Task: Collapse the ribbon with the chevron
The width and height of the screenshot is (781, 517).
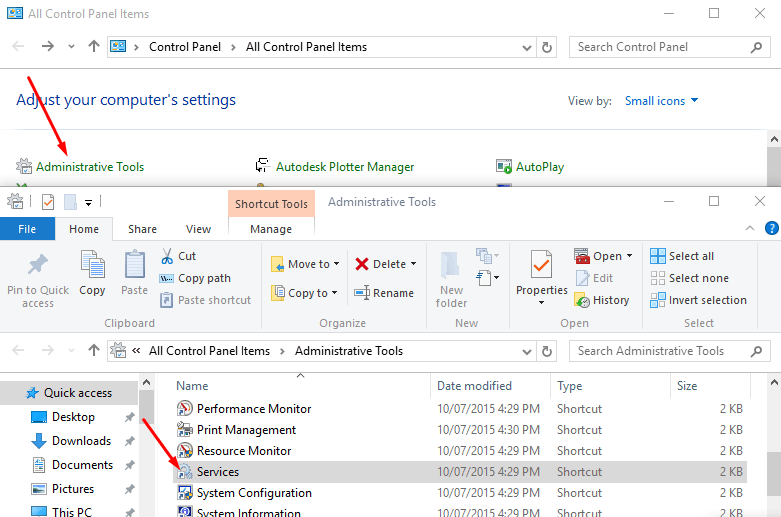Action: click(750, 228)
